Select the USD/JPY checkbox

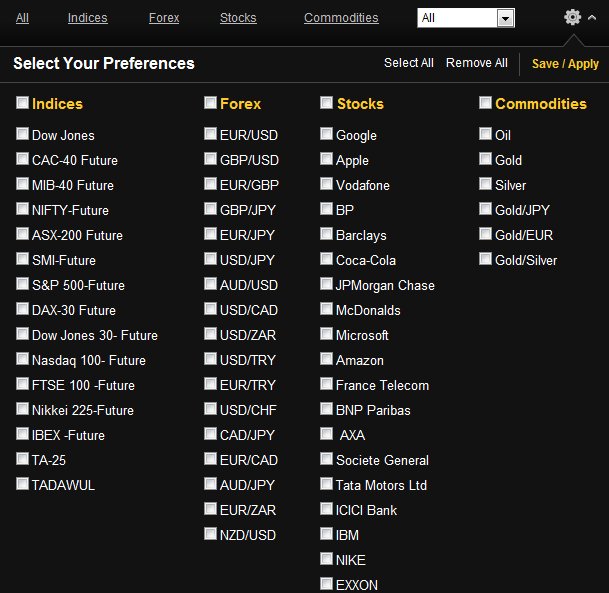pyautogui.click(x=211, y=259)
